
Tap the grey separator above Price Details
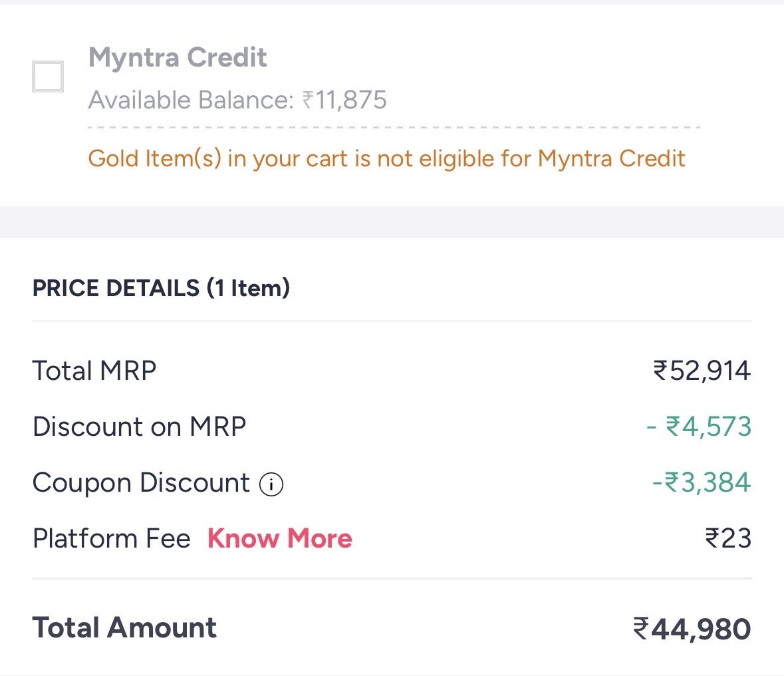coord(392,222)
